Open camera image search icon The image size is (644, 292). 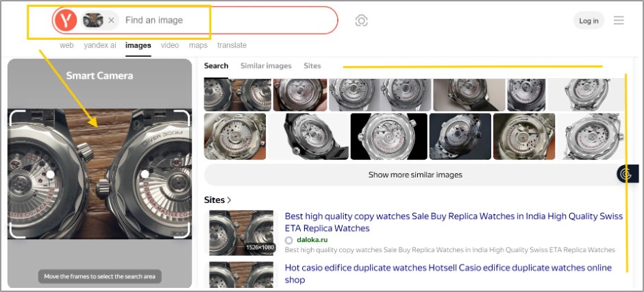pyautogui.click(x=361, y=21)
